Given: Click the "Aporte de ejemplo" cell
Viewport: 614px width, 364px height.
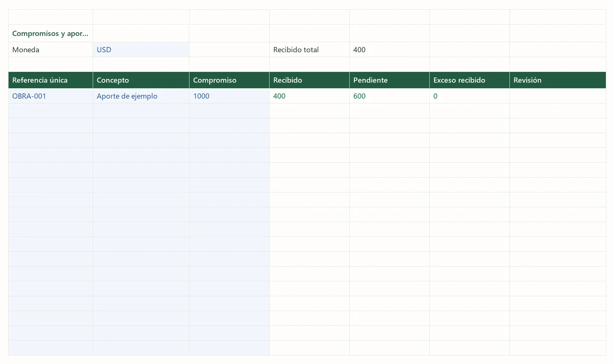Looking at the screenshot, I should [141, 96].
